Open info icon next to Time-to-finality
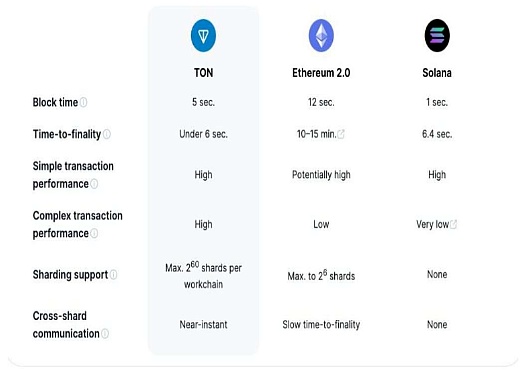 pos(107,134)
